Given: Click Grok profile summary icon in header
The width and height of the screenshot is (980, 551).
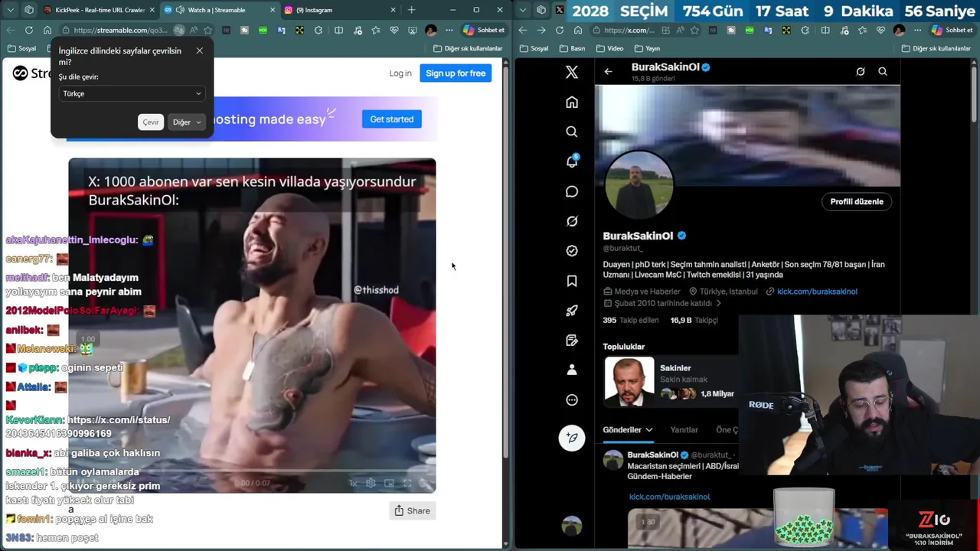Looking at the screenshot, I should 861,72.
